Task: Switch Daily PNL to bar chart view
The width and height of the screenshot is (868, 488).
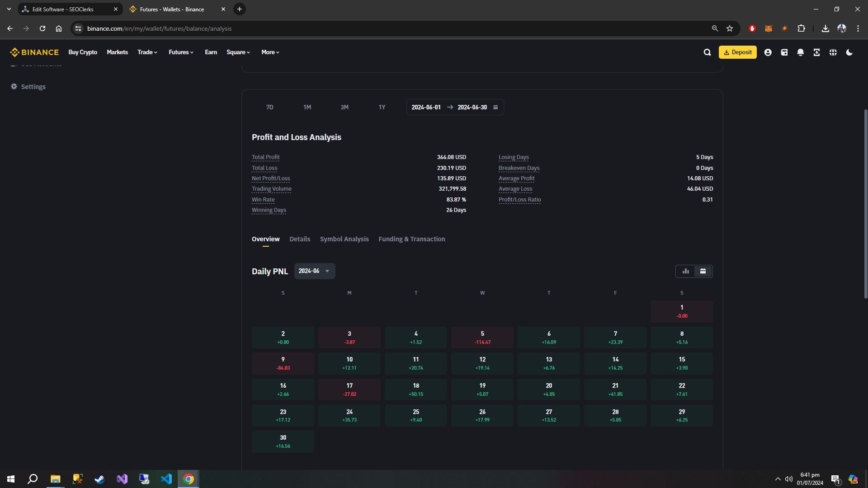Action: tap(685, 271)
